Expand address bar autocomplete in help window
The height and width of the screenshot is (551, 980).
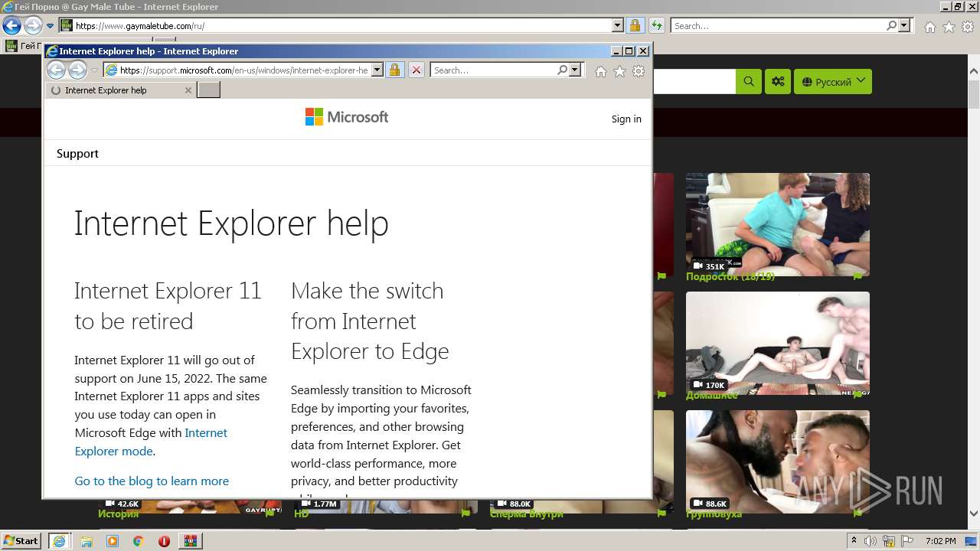[x=377, y=70]
